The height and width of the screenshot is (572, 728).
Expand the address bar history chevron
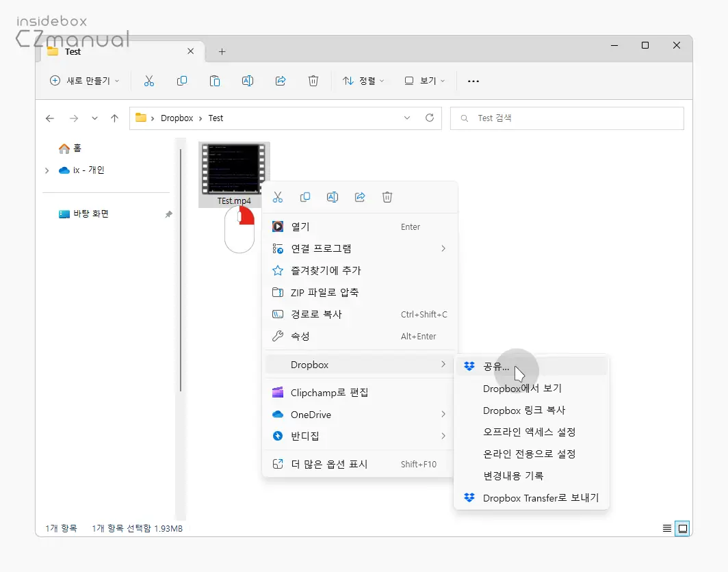pos(407,118)
